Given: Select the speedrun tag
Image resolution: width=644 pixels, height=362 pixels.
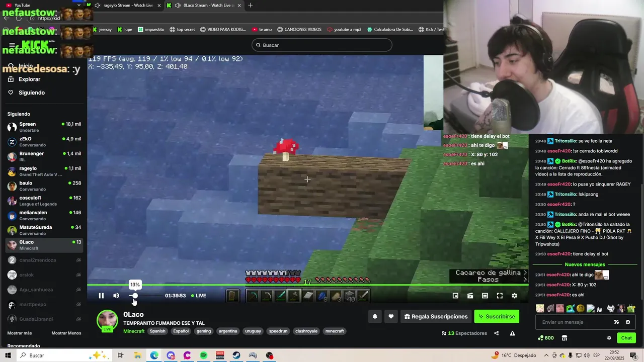Looking at the screenshot, I should 278,331.
